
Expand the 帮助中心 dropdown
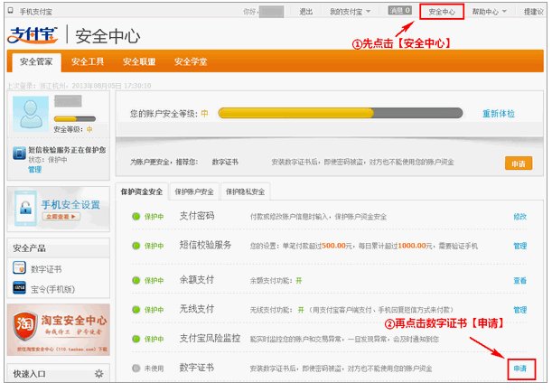click(489, 12)
